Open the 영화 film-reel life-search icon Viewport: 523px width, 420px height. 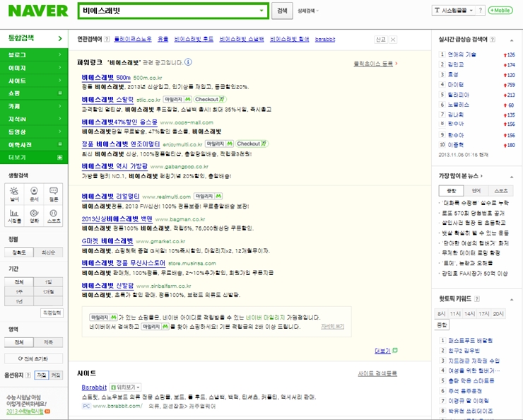(x=34, y=216)
